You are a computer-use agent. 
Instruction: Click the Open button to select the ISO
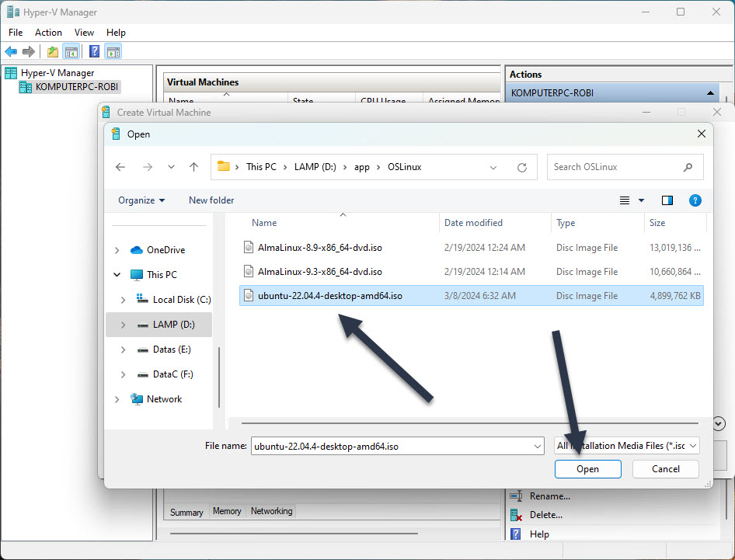587,468
